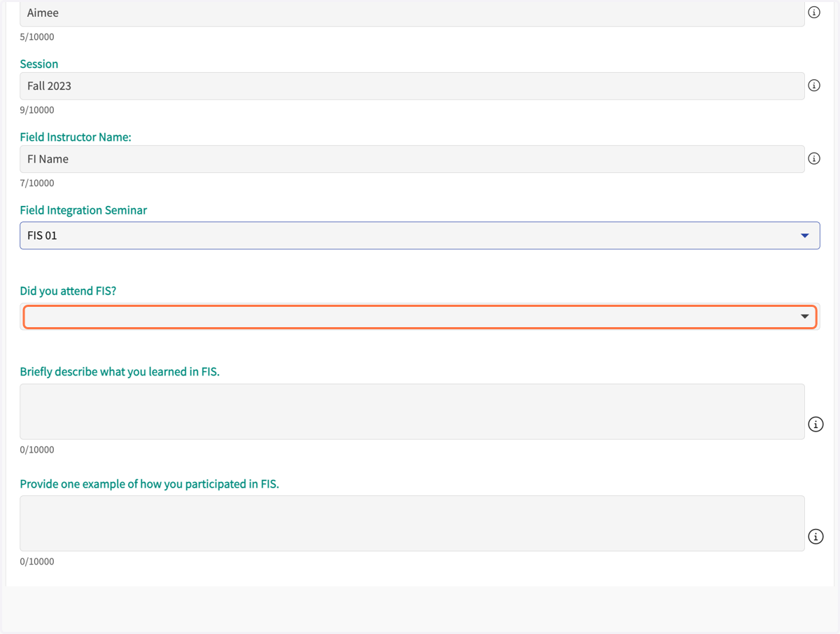
Task: Click info icon next to Aimee field
Action: tap(814, 13)
